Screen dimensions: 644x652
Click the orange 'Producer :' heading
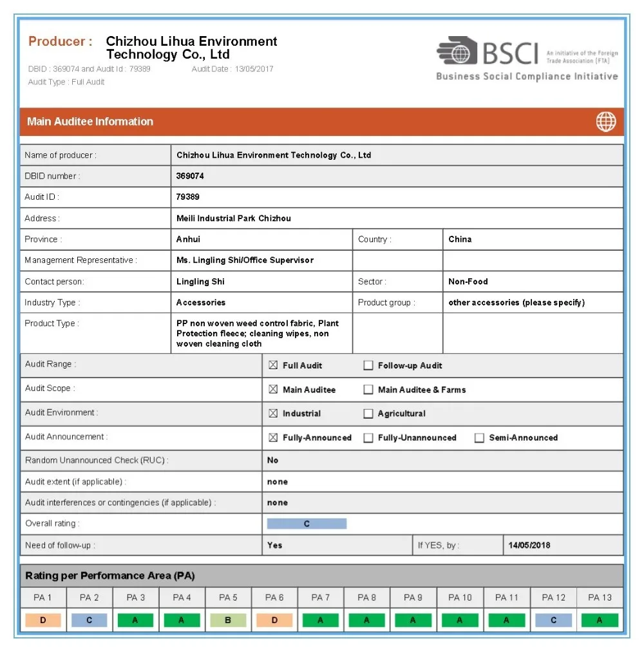tap(61, 41)
